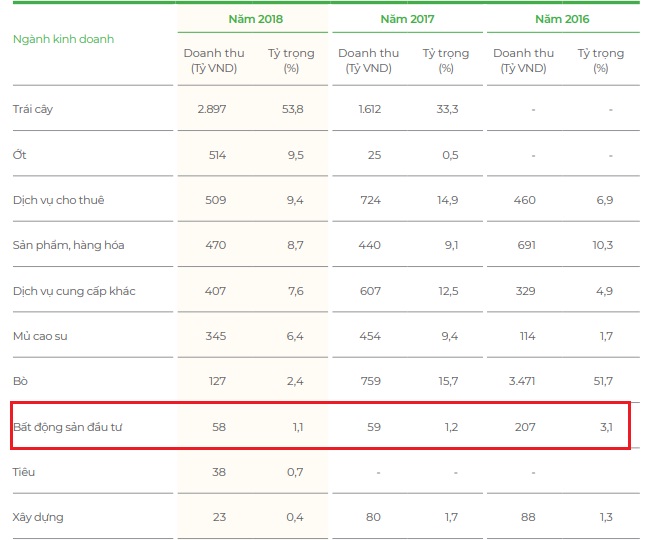This screenshot has width=647, height=540.
Task: Click Trái cây 2018 revenue value 2.897
Action: point(210,109)
